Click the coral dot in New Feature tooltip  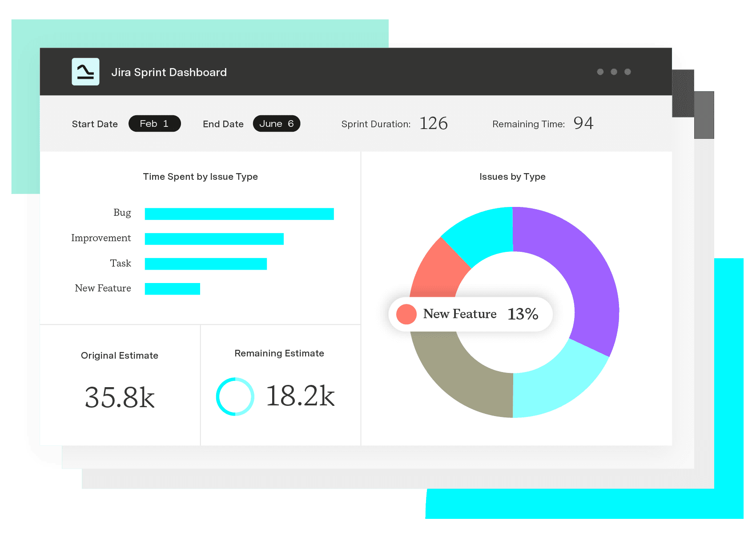(406, 314)
